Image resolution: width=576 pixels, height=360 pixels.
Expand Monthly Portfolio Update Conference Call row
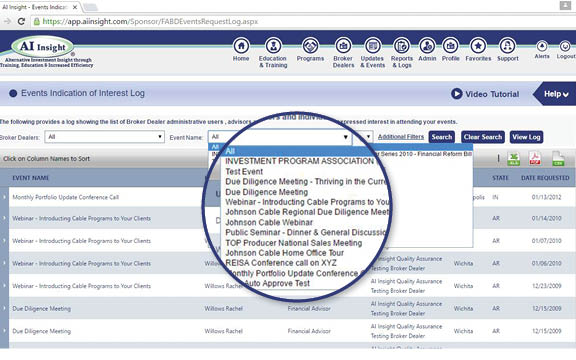click(4, 197)
